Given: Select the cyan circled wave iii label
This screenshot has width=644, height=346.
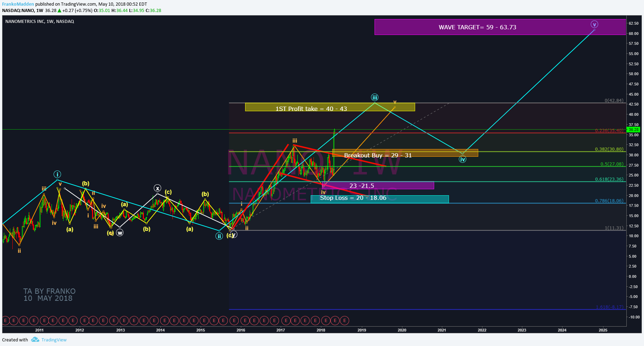Looking at the screenshot, I should [x=375, y=97].
